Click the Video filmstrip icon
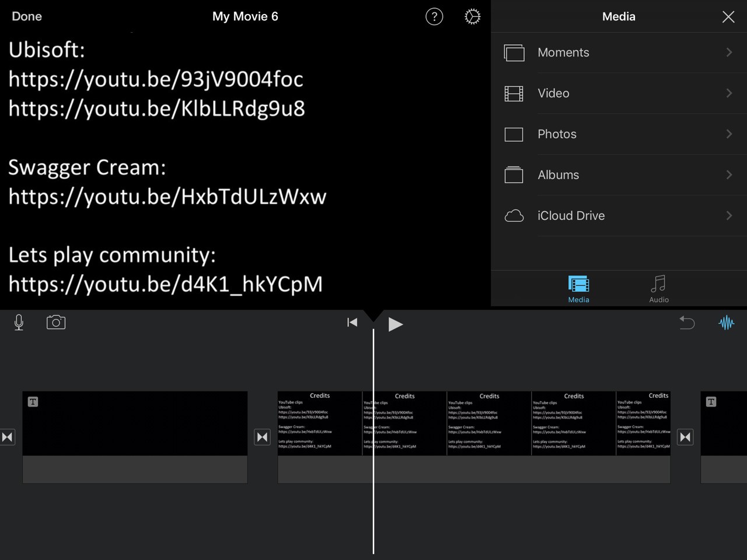Screen dimensions: 747x560 514,93
